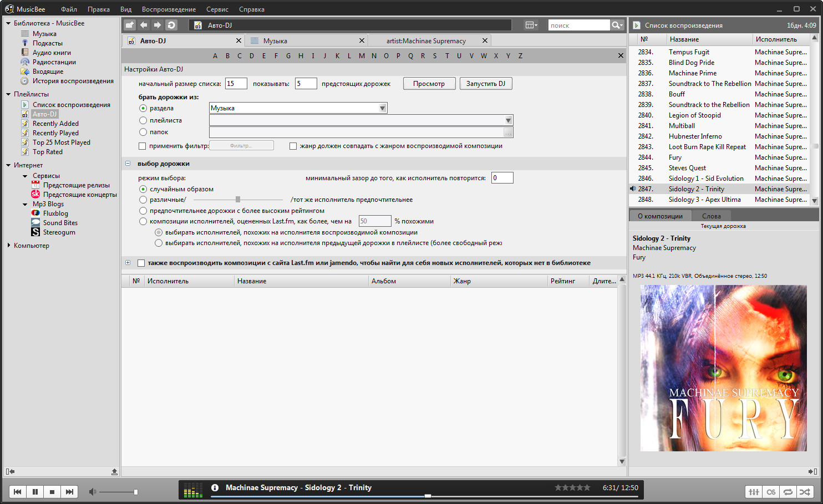This screenshot has height=504, width=823.
Task: Select the раздела radio button
Action: (143, 108)
